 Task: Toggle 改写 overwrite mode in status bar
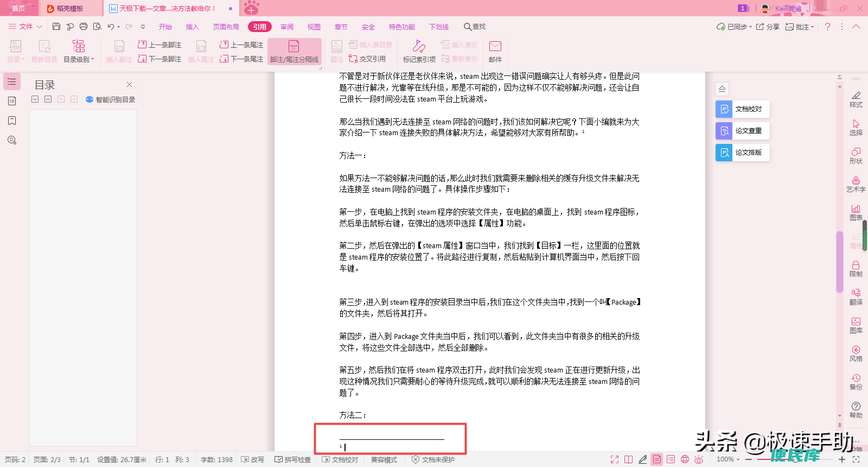tap(253, 459)
